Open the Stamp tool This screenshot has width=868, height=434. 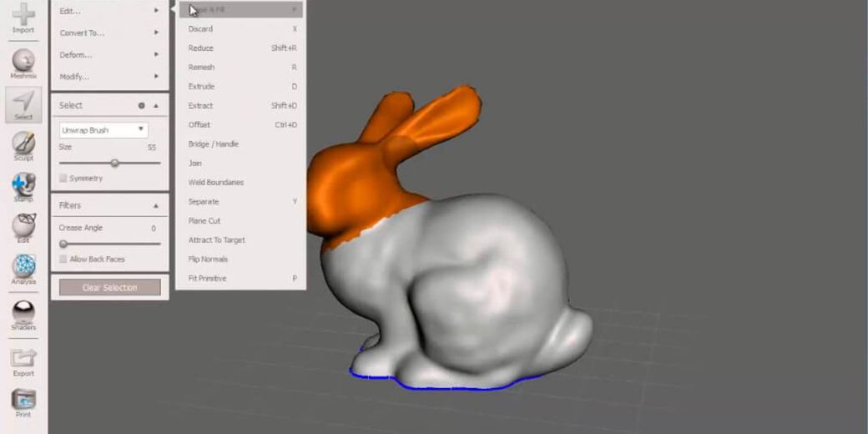(x=23, y=185)
